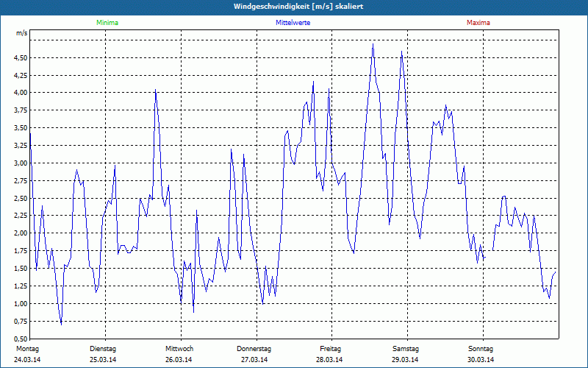The width and height of the screenshot is (588, 368).
Task: Click the Dienstag day label
Action: coord(103,349)
